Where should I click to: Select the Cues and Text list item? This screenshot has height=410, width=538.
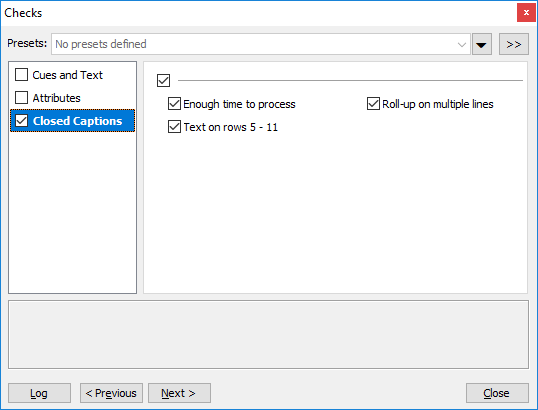[68, 75]
